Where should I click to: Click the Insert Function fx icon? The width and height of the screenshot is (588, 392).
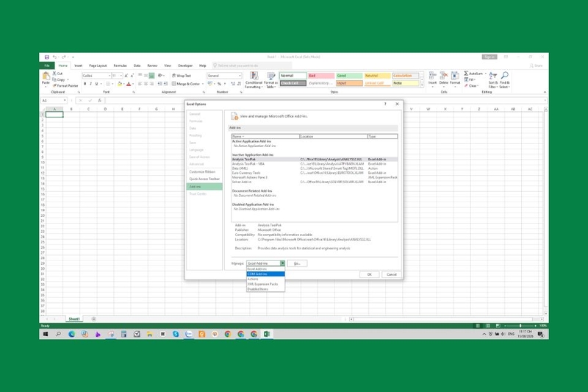(x=99, y=101)
